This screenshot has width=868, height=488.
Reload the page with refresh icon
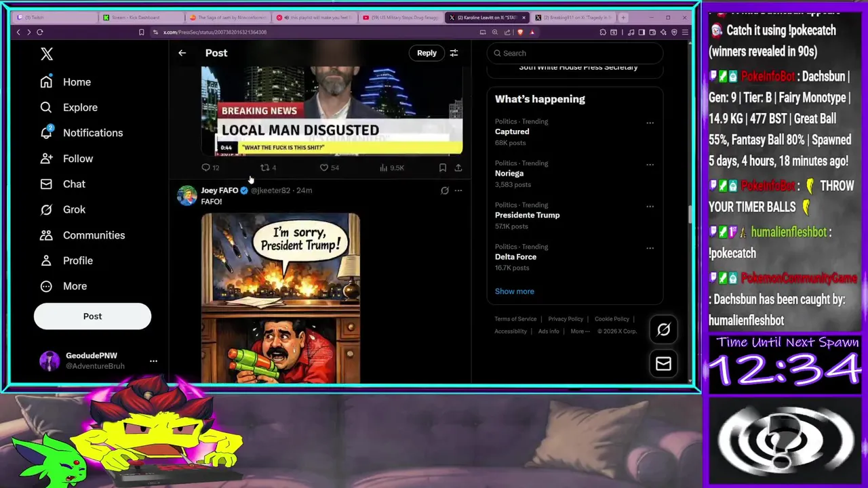click(x=40, y=32)
